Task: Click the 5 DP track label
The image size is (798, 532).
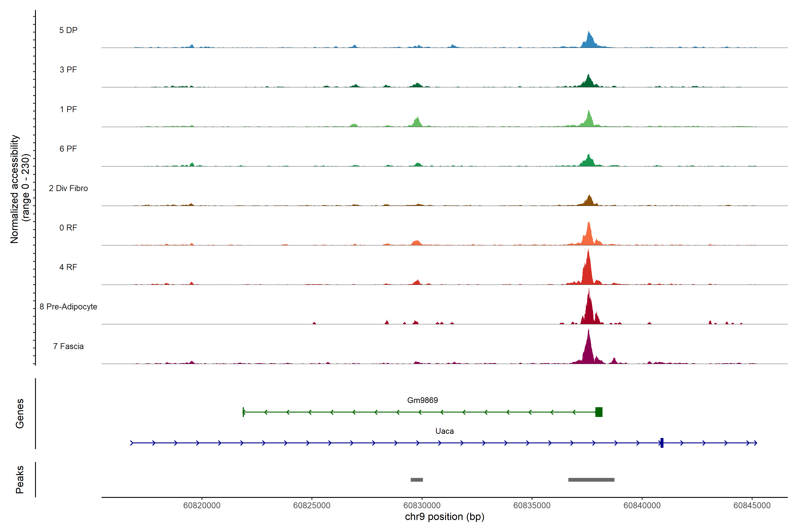Action: coord(68,30)
